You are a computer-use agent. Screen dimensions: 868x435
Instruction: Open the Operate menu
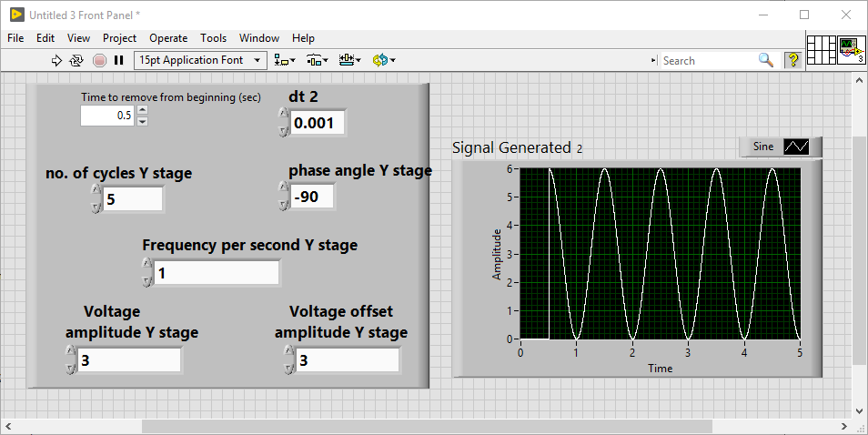click(168, 38)
